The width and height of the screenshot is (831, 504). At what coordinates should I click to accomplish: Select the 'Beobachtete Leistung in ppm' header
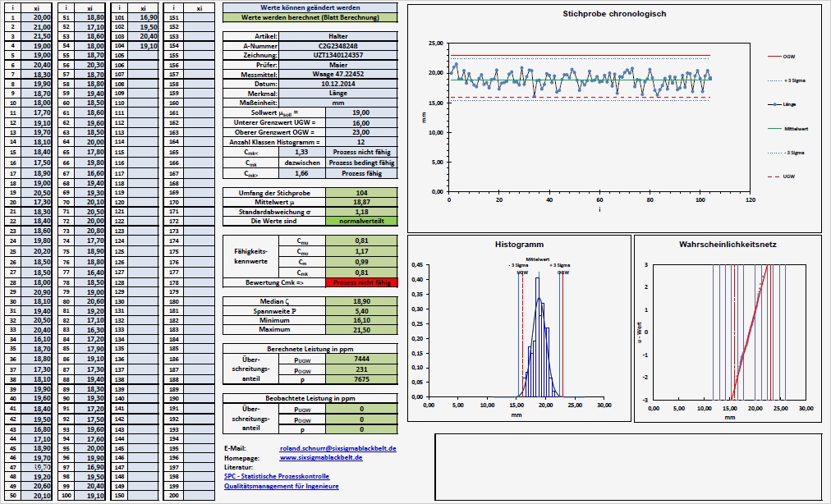(310, 398)
